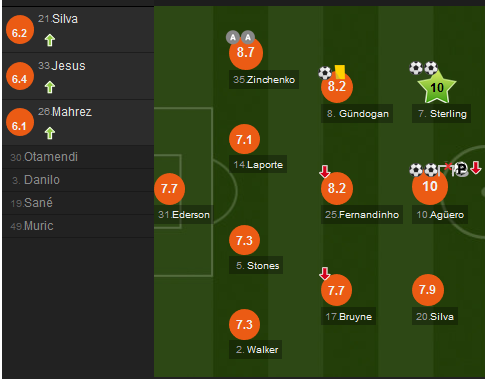Select Zinchenko's 8.7 rating circle

pos(246,53)
